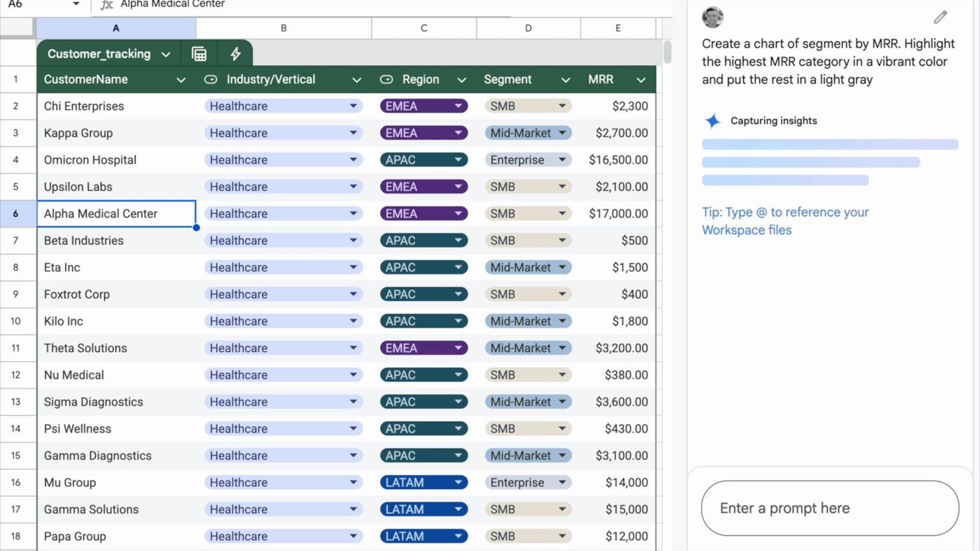Click the Customer_tracking table name chevron
The image size is (980, 551).
point(165,54)
